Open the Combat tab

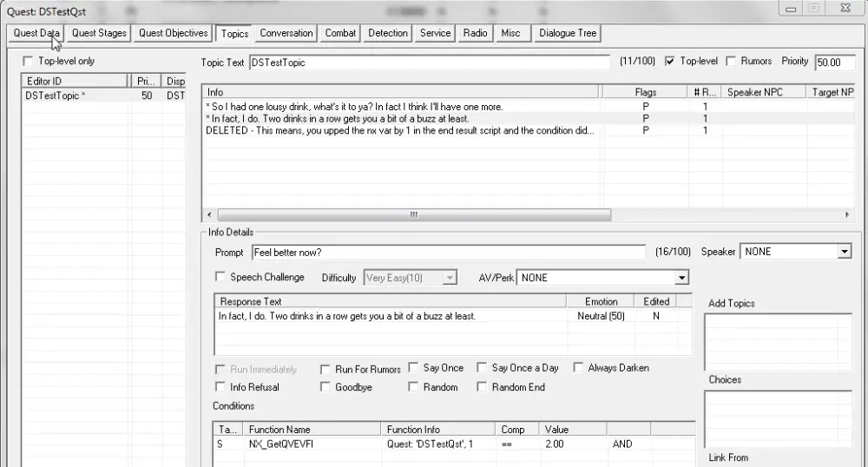pos(340,33)
